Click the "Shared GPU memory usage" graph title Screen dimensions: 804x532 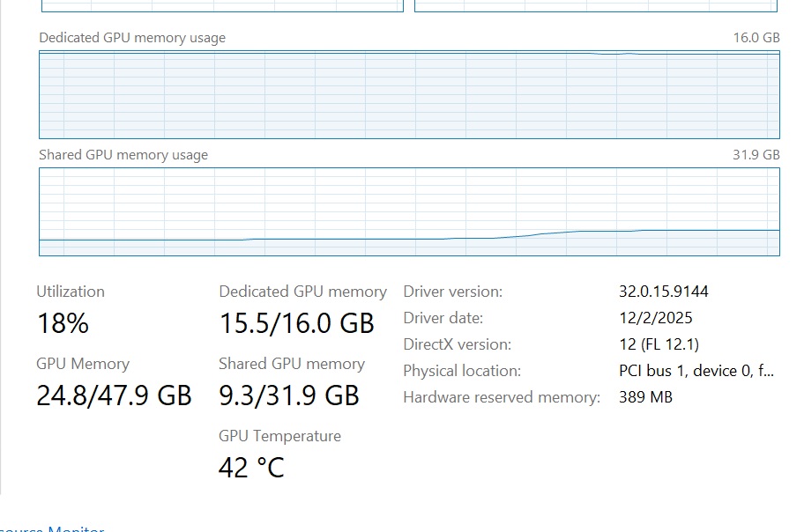click(x=123, y=155)
